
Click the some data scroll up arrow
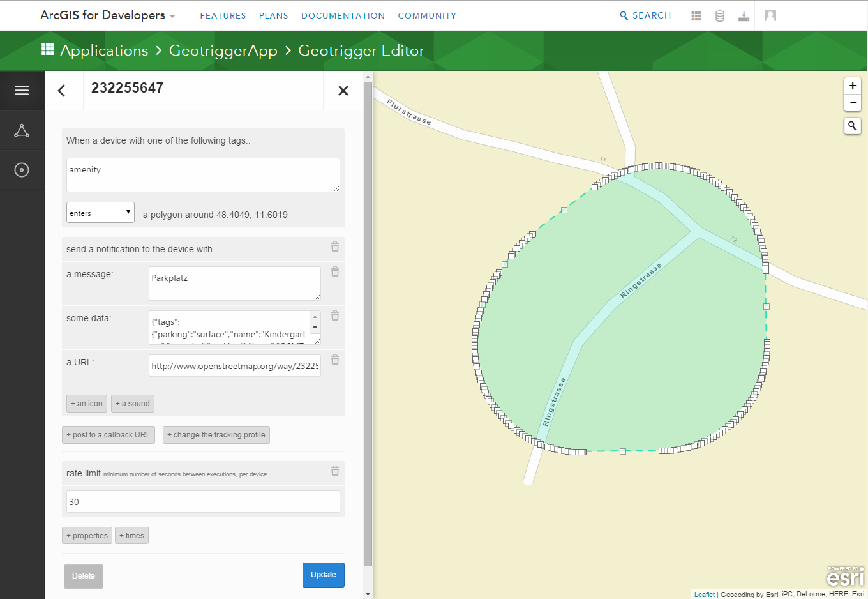[x=315, y=316]
